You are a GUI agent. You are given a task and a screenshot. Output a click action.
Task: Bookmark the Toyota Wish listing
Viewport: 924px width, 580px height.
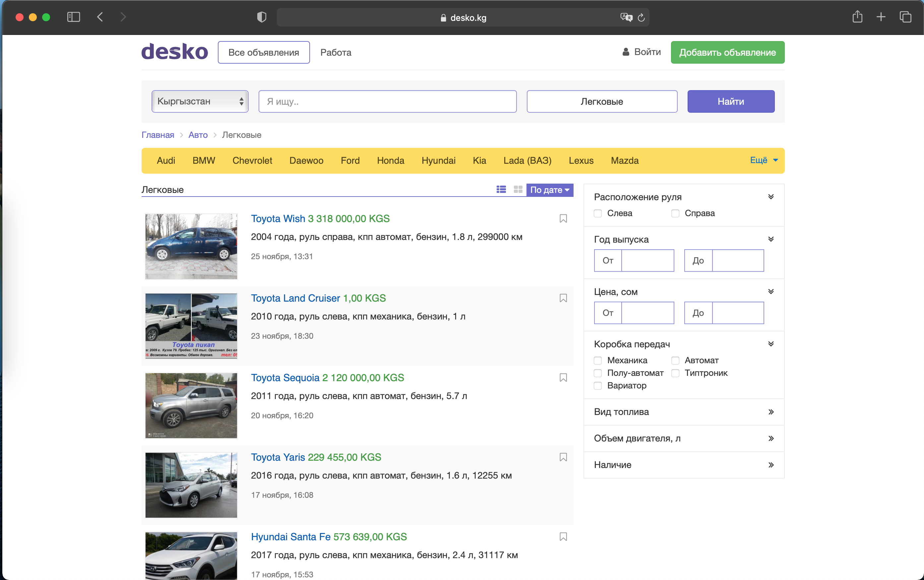tap(563, 219)
